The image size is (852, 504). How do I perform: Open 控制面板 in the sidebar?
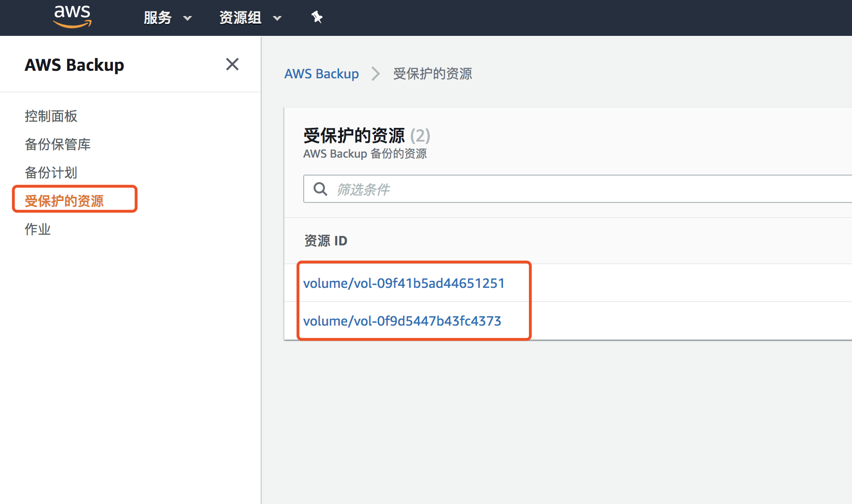click(x=51, y=116)
